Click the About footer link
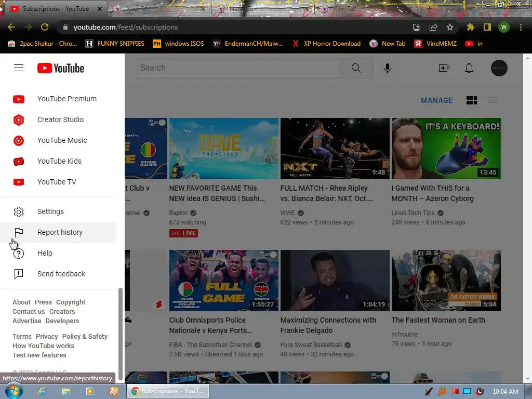 click(21, 302)
